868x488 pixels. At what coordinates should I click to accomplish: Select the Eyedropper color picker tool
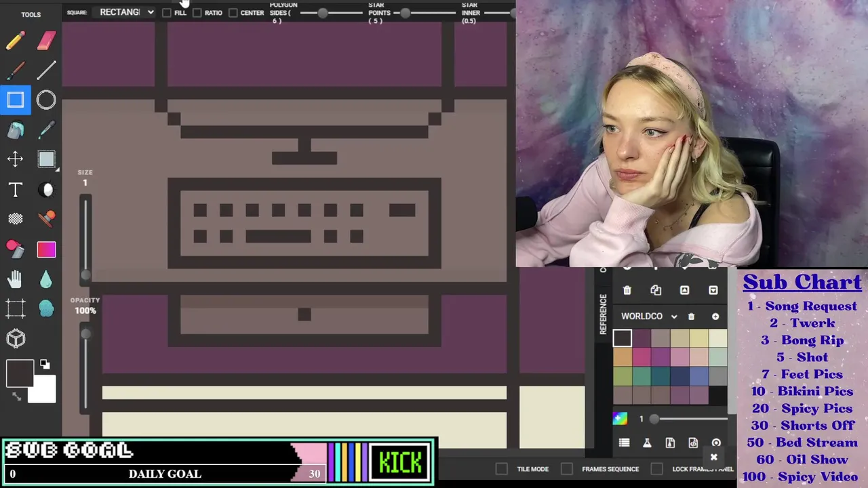pos(46,129)
